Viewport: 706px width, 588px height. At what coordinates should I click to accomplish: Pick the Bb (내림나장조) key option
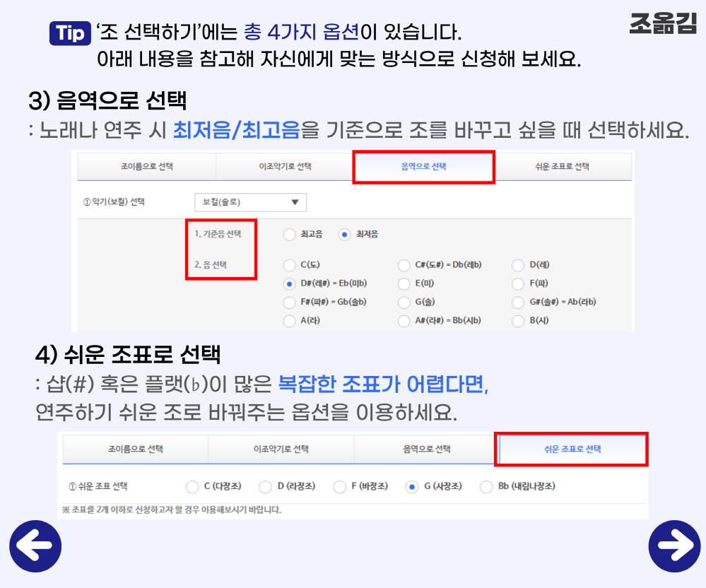[x=486, y=486]
